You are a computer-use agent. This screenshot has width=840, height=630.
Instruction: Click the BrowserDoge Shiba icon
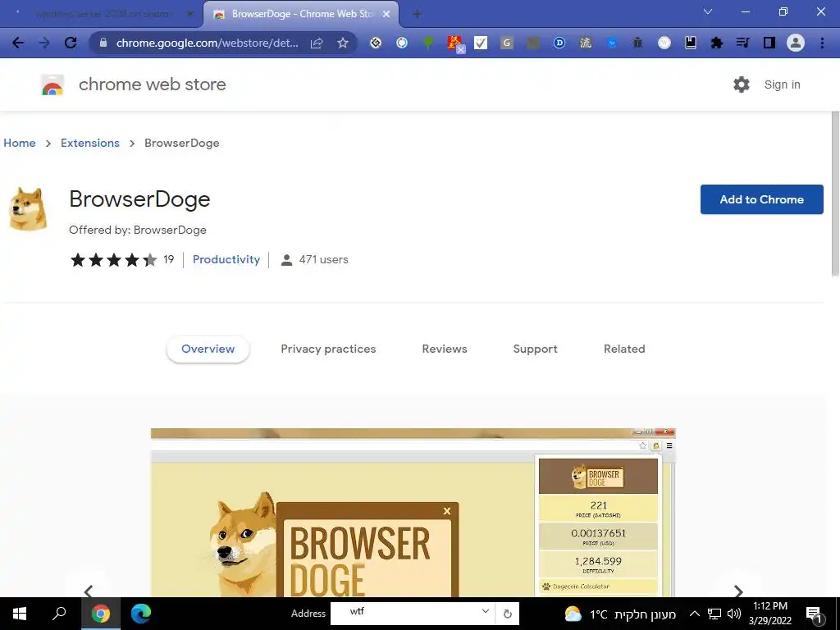28,209
